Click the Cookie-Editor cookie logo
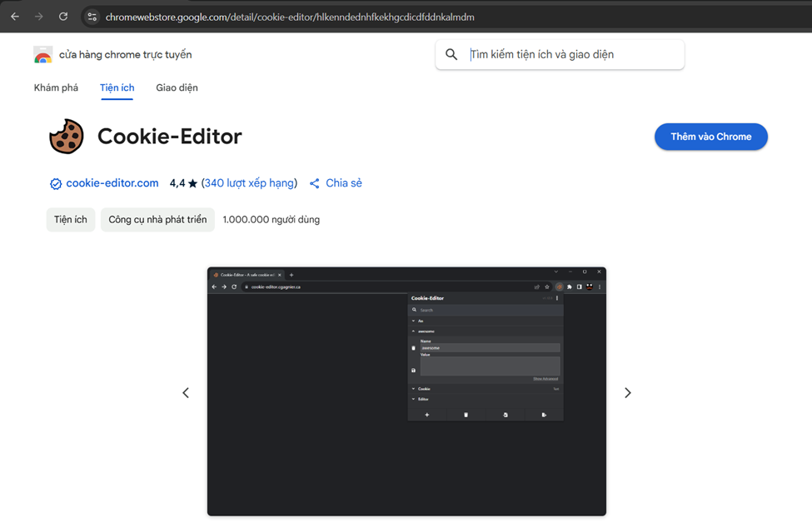812x523 pixels. 67,137
